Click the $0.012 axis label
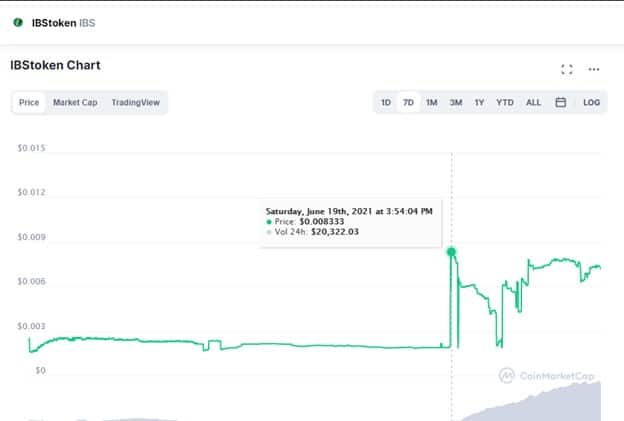 tap(31, 192)
